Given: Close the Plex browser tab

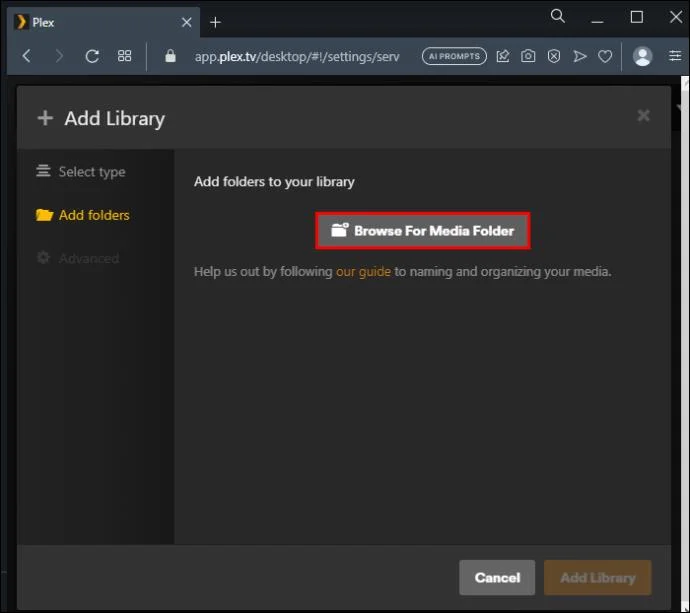Looking at the screenshot, I should (187, 22).
